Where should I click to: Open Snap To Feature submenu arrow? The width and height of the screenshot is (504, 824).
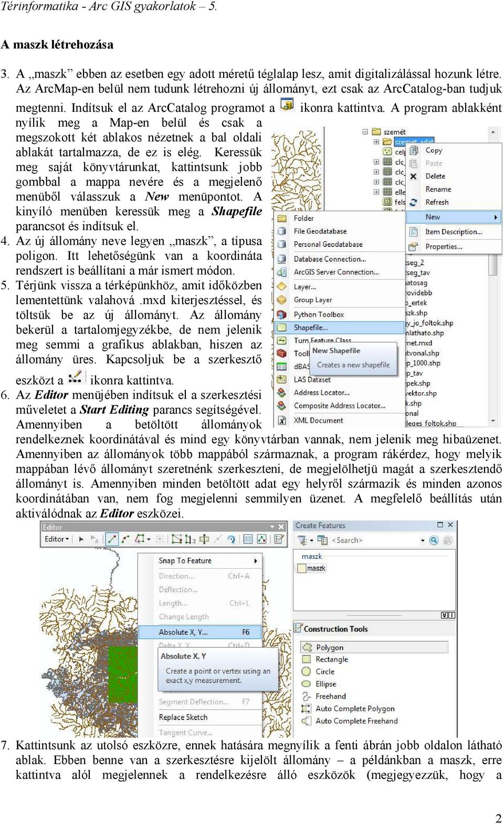click(x=256, y=561)
